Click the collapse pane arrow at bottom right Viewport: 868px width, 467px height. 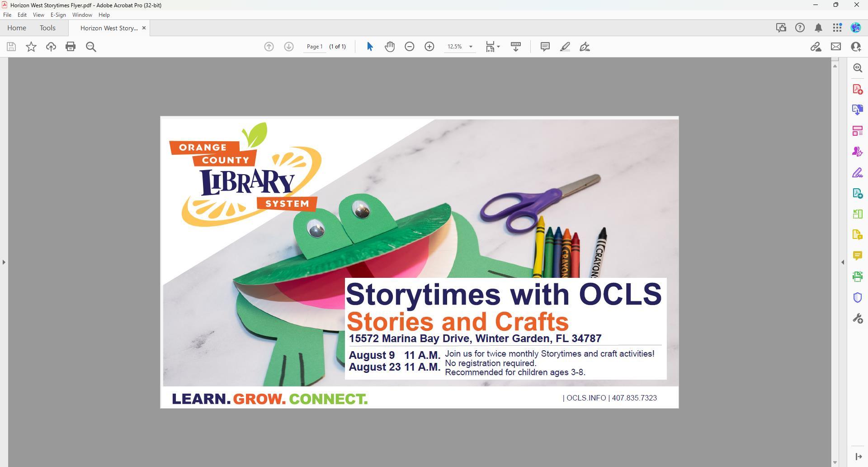click(x=858, y=457)
